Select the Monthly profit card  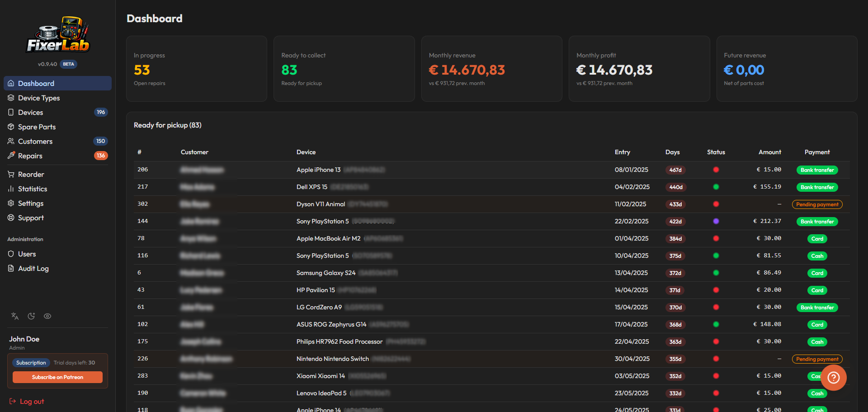tap(639, 69)
